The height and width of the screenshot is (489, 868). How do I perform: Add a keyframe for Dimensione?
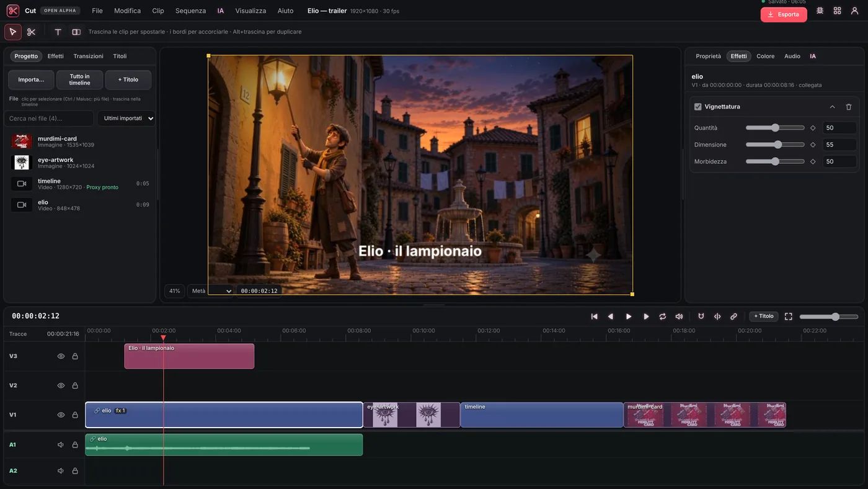click(x=813, y=145)
